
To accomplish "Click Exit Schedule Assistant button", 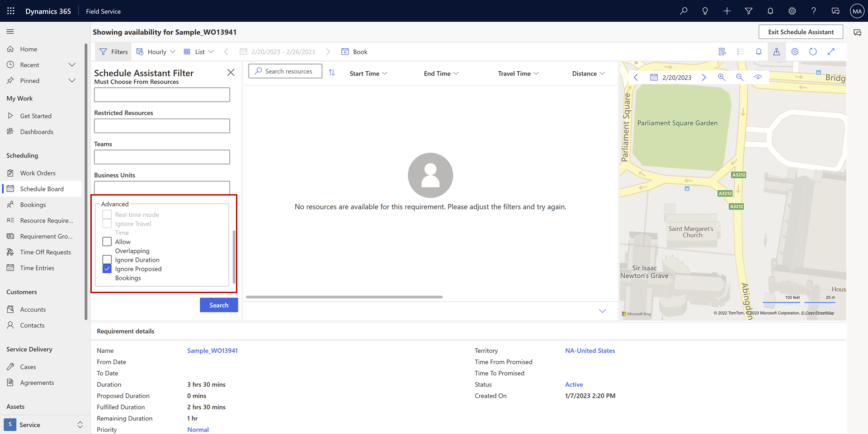I will 801,32.
